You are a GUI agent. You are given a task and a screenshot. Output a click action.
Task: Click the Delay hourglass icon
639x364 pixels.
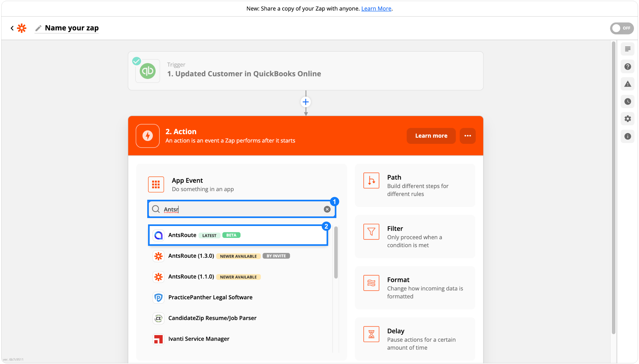coord(371,334)
